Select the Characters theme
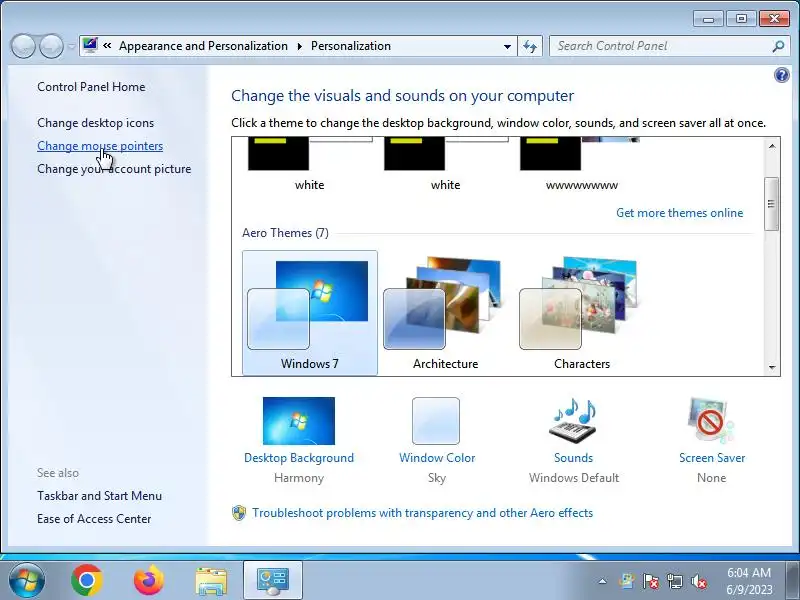This screenshot has width=800, height=600. tap(582, 313)
